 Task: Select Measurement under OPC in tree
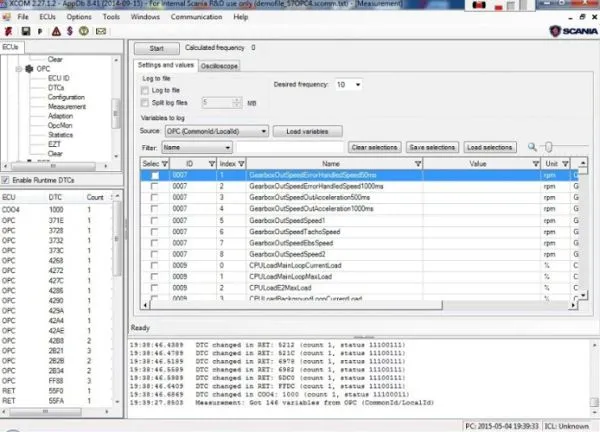[67, 106]
